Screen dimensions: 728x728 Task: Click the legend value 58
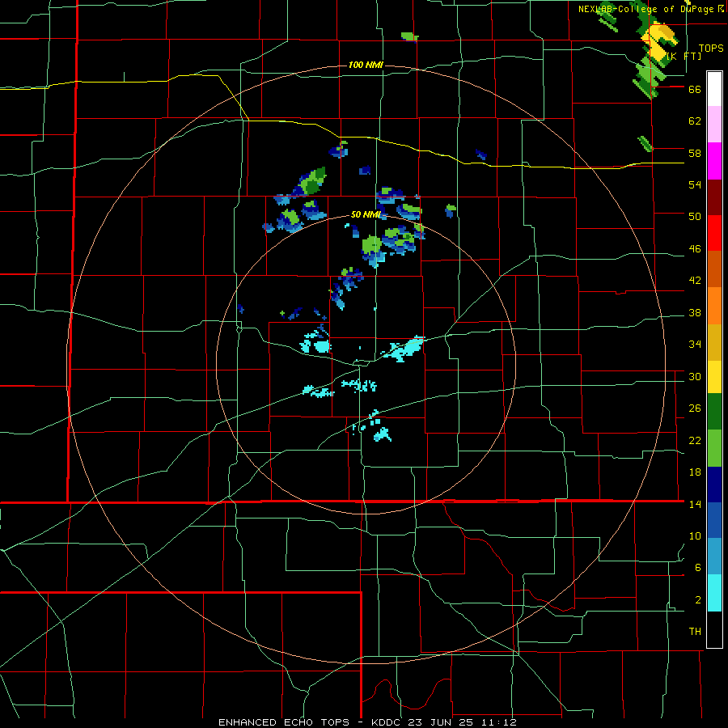[x=695, y=153]
